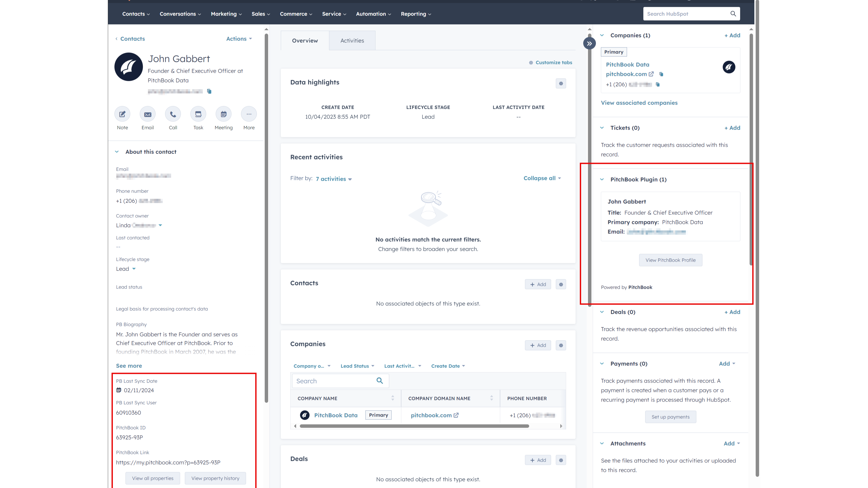Viewport: 868px width, 488px height.
Task: Go back to Contacts list
Action: (130, 39)
